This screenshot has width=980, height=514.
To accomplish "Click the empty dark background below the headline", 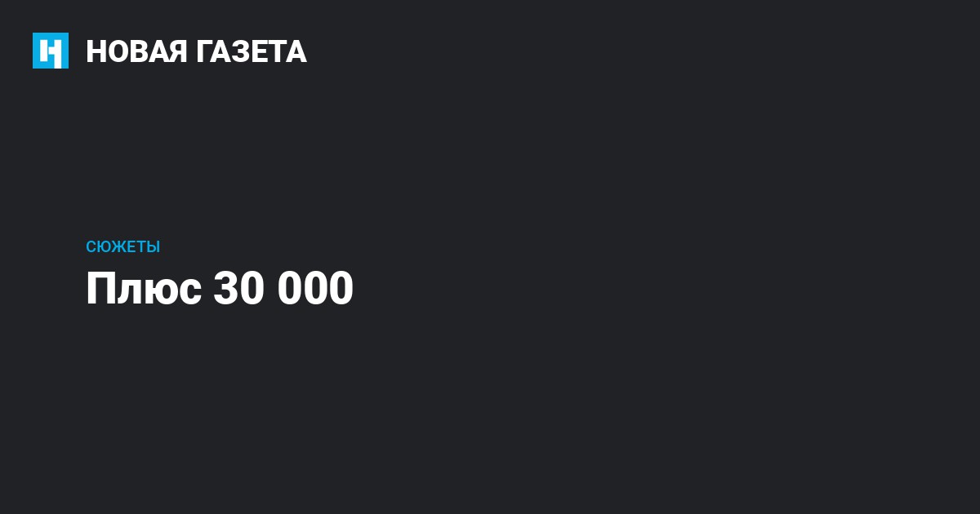I will (x=490, y=408).
